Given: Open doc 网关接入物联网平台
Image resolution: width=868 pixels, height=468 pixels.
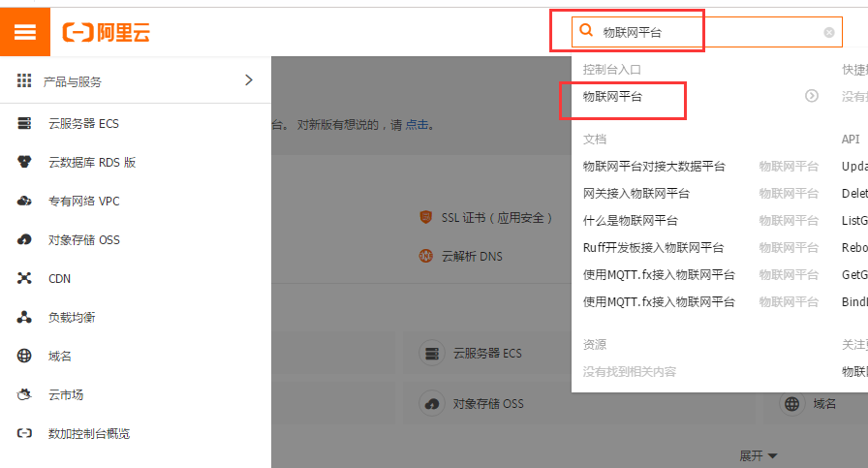Looking at the screenshot, I should point(636,193).
